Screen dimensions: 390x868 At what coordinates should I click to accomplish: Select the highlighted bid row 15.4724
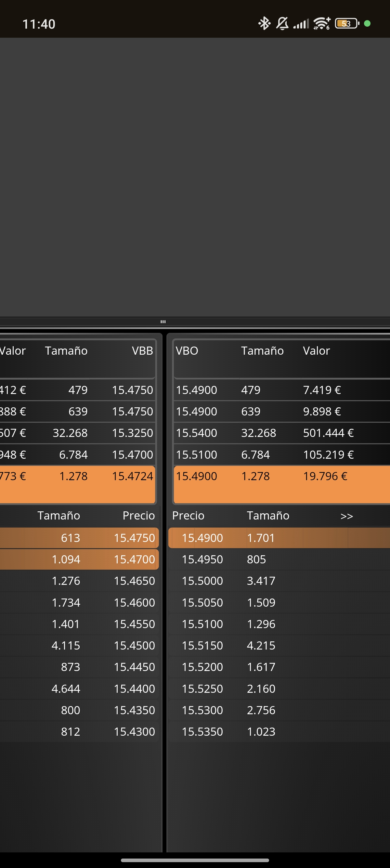(77, 484)
